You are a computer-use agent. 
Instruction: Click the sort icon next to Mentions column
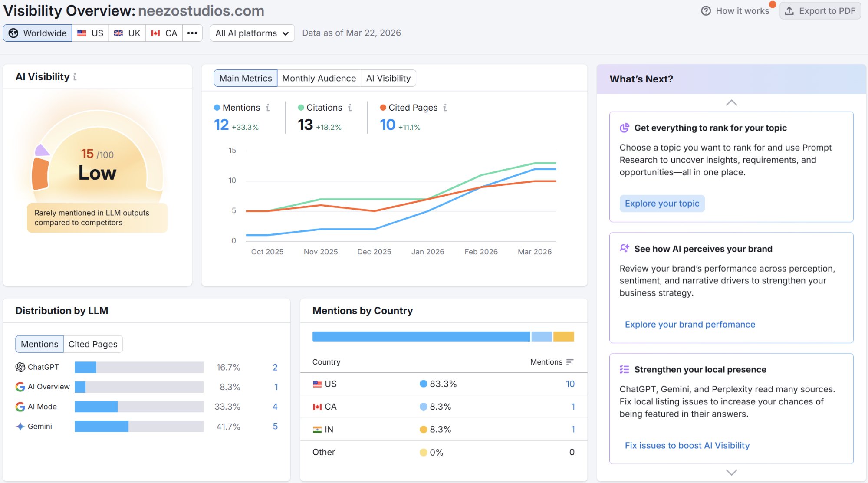tap(570, 362)
